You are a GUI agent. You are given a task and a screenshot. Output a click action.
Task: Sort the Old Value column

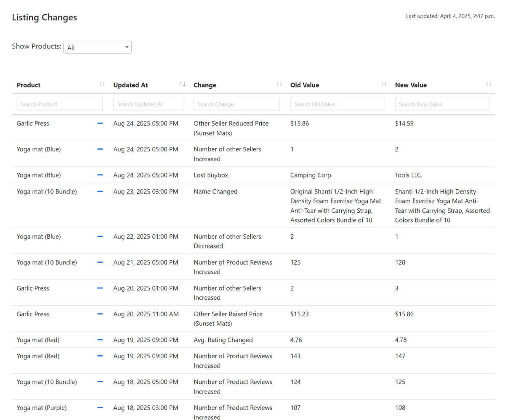383,84
